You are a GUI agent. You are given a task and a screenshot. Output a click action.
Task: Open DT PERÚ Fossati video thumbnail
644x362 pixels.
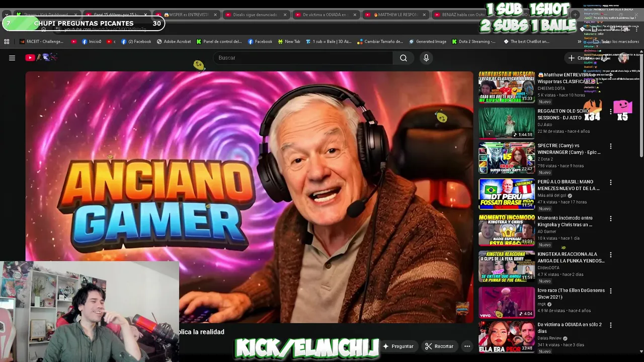click(x=507, y=194)
